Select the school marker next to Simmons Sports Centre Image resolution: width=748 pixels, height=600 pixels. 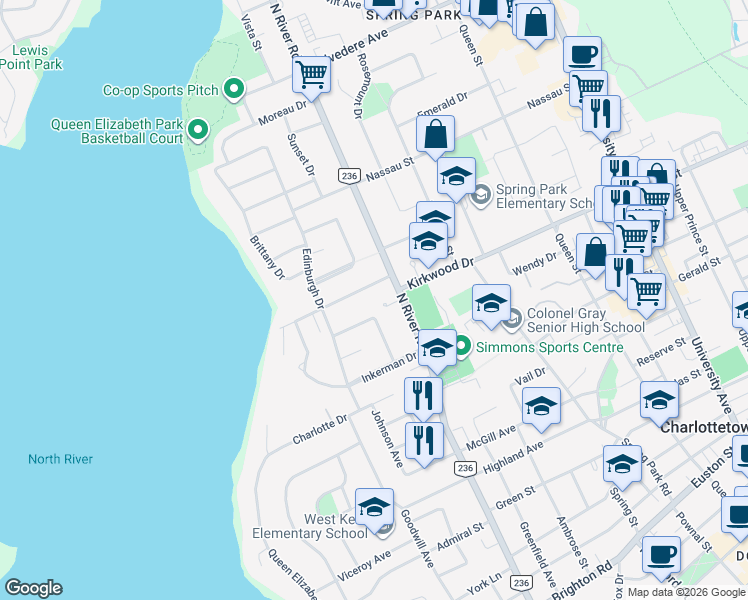click(x=437, y=349)
